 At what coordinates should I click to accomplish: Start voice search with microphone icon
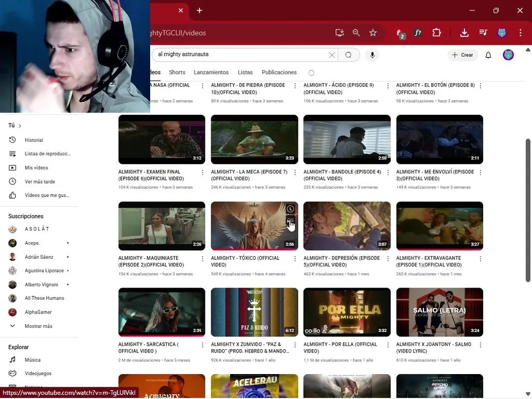pyautogui.click(x=372, y=55)
